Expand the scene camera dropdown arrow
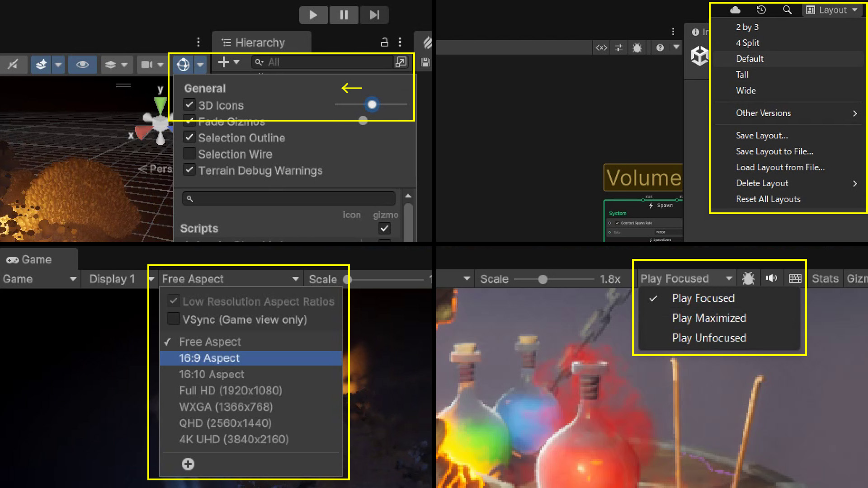 point(160,65)
